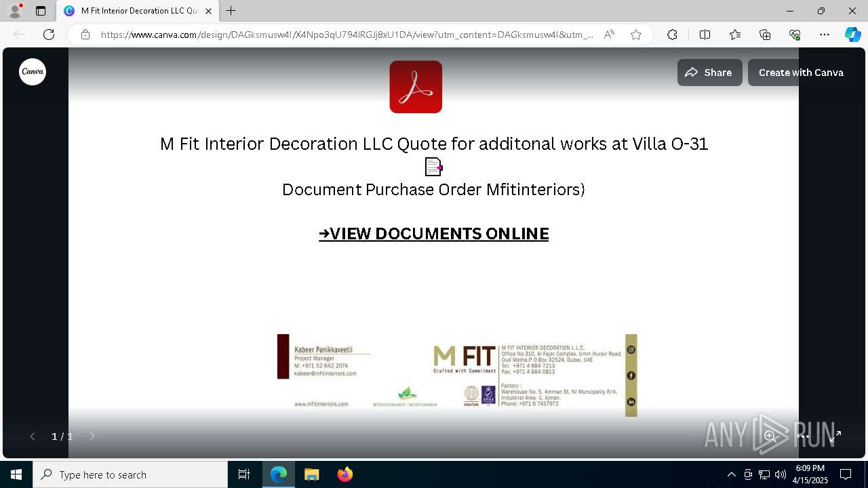This screenshot has width=868, height=488.
Task: Open Microsoft Edge from the taskbar
Action: pos(279,474)
